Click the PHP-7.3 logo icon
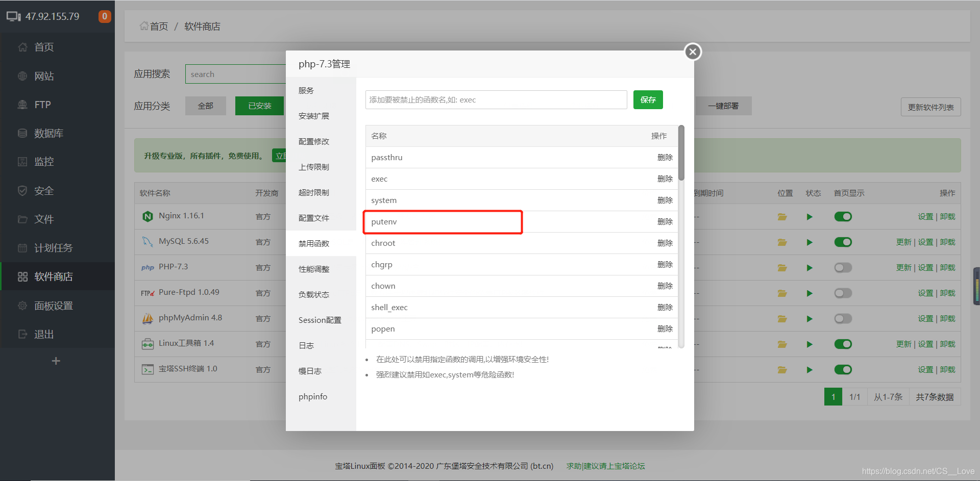Viewport: 980px width, 481px height. [x=148, y=267]
